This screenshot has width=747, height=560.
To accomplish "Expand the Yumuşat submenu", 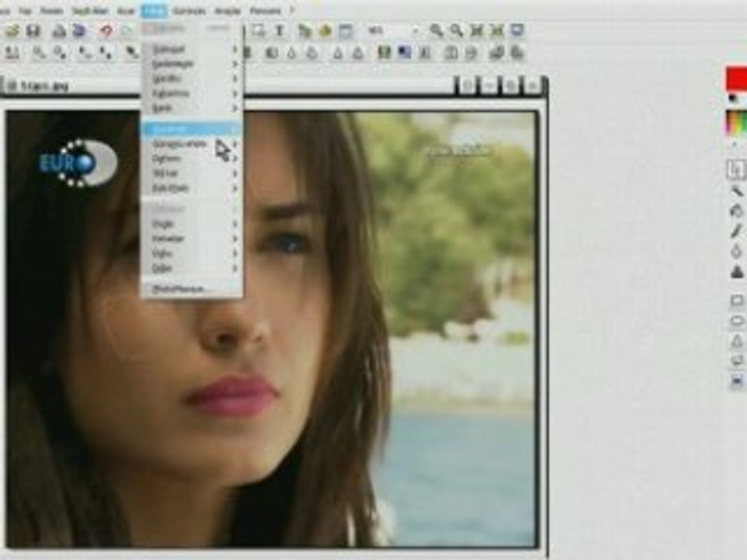I will click(192, 49).
